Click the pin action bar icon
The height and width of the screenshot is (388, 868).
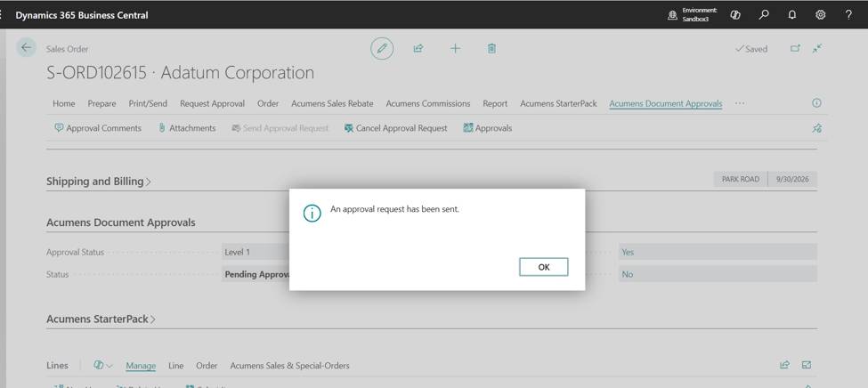coord(817,128)
